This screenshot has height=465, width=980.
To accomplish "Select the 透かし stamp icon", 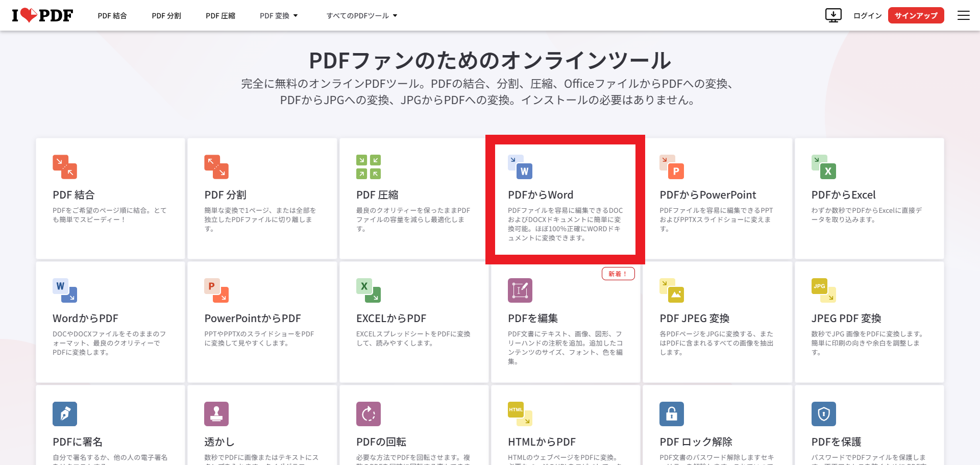I will [x=216, y=414].
